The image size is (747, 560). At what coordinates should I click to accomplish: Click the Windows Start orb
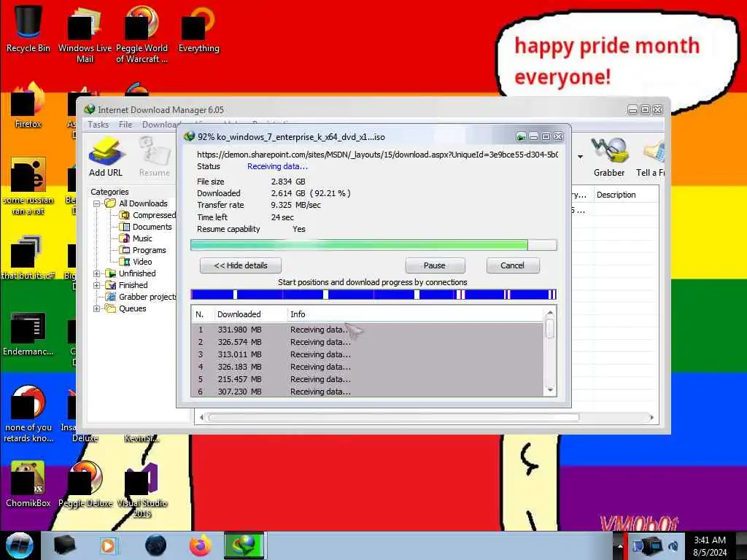tap(19, 545)
